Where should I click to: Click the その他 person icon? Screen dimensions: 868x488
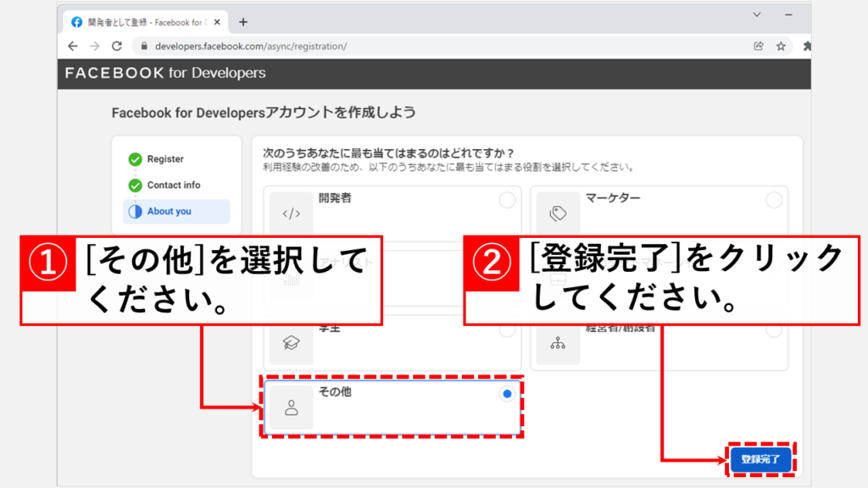tap(291, 408)
